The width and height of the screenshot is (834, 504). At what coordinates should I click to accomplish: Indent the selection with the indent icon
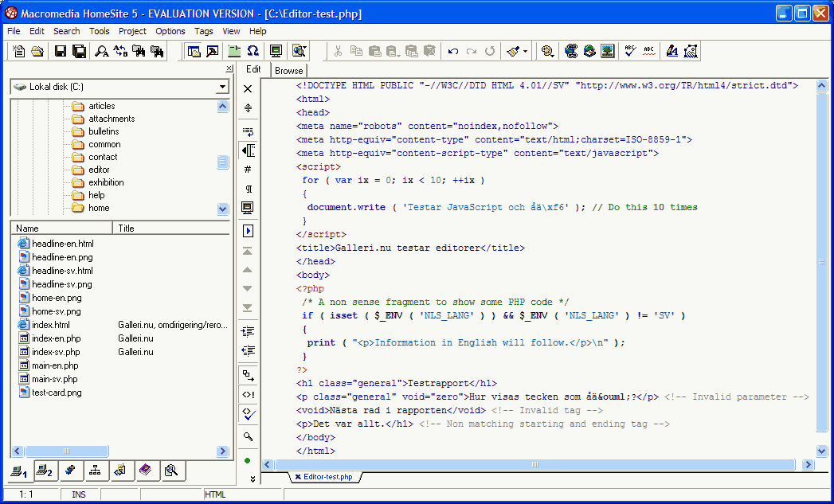point(248,332)
